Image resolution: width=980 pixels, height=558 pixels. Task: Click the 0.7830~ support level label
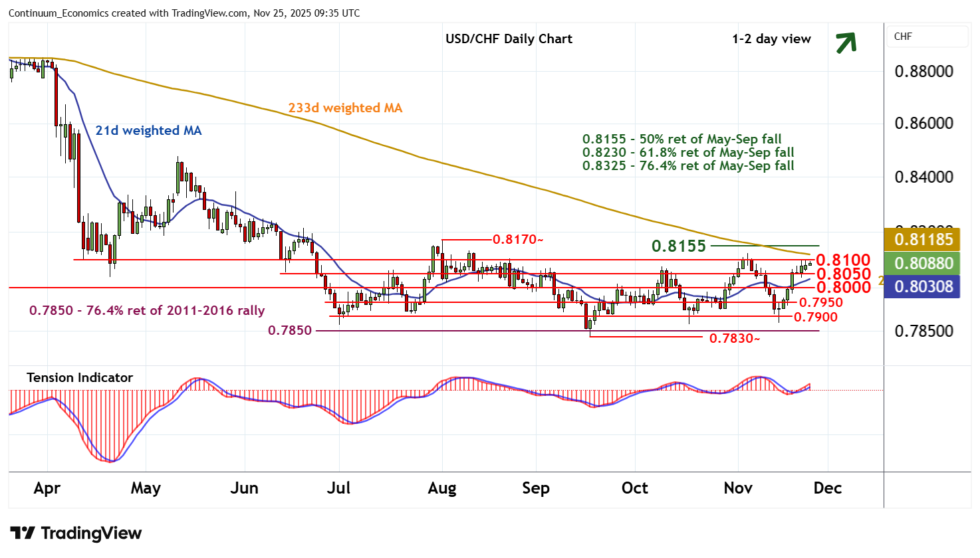coord(734,338)
